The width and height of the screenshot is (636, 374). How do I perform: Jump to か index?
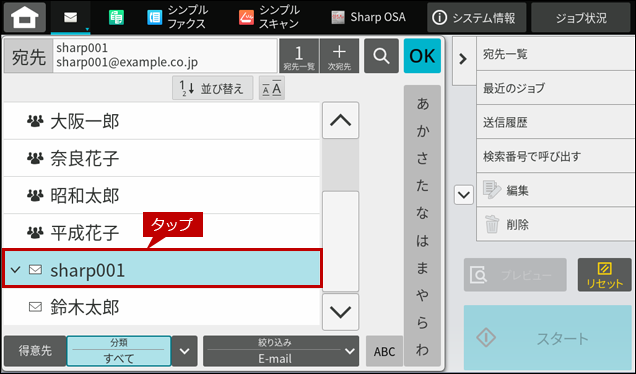[422, 131]
